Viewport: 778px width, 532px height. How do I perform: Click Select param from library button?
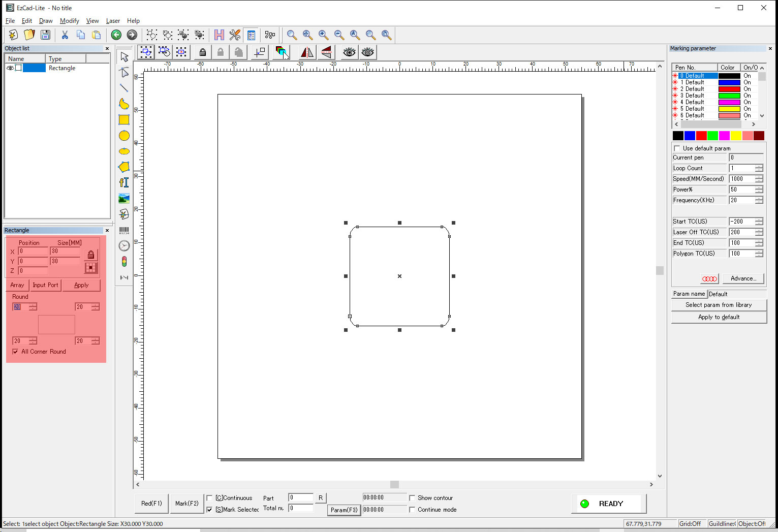click(719, 305)
